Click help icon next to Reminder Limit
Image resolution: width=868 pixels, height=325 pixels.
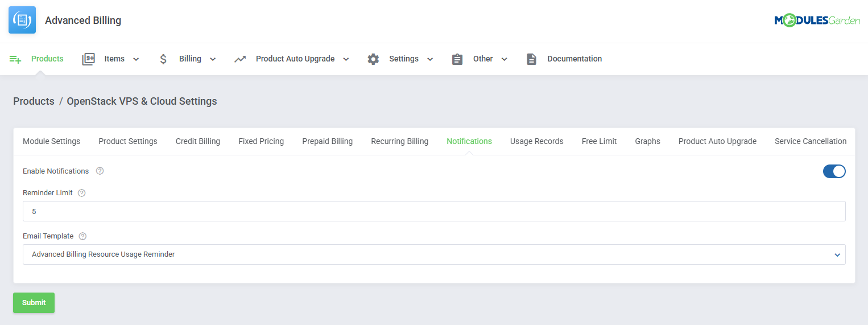(x=81, y=193)
